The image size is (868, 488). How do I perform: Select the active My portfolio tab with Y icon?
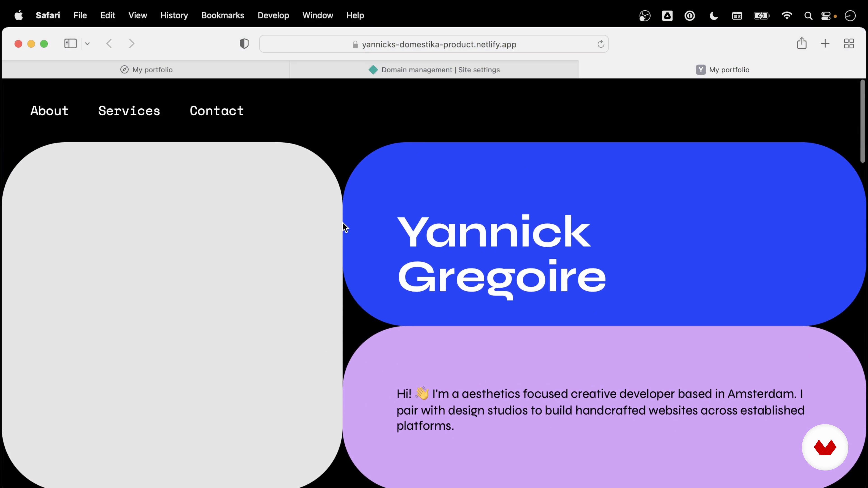pos(722,70)
